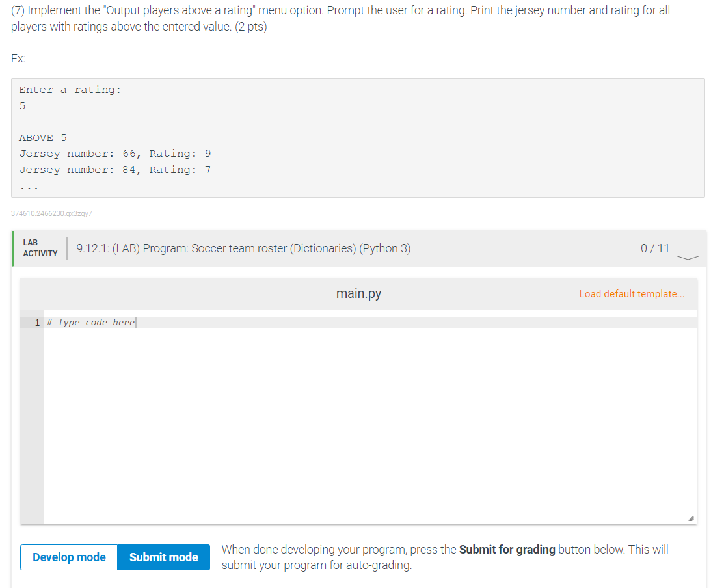Select the main.py file header
Viewport: 724px width, 588px height.
point(358,293)
